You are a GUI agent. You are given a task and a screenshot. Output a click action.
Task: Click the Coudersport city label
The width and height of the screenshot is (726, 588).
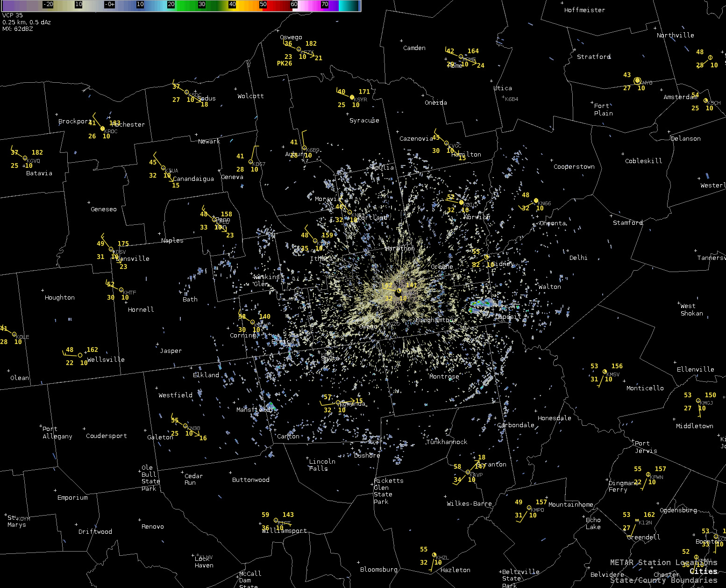pyautogui.click(x=107, y=436)
